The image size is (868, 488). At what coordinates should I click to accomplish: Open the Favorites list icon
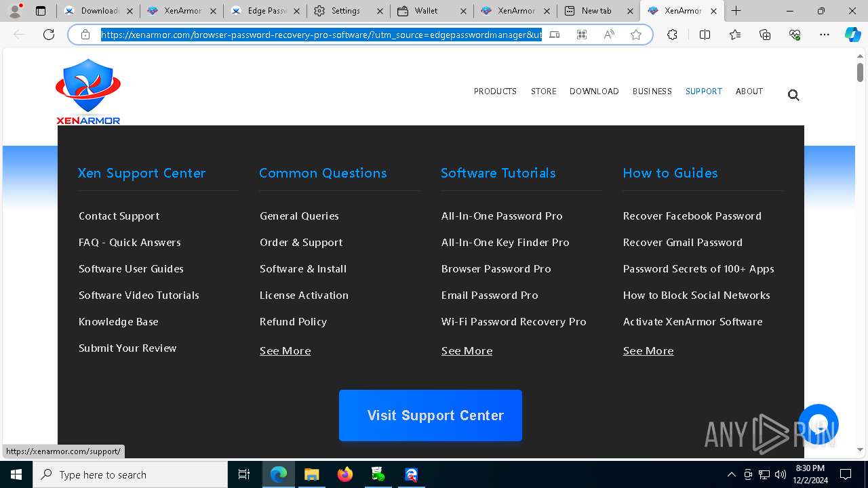735,35
